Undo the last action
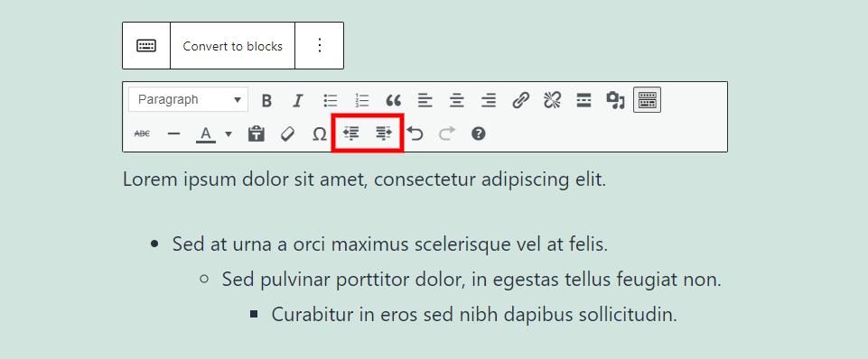868x359 pixels. 415,133
